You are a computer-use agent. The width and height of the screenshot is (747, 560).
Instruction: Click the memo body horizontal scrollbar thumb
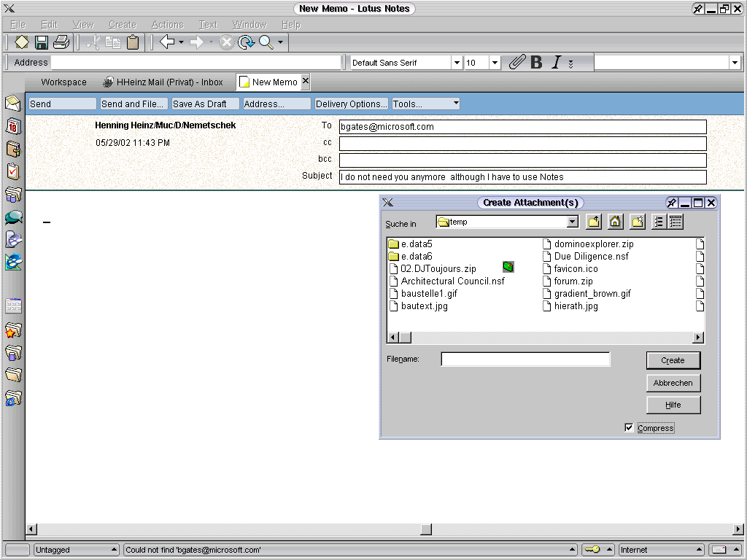point(426,529)
